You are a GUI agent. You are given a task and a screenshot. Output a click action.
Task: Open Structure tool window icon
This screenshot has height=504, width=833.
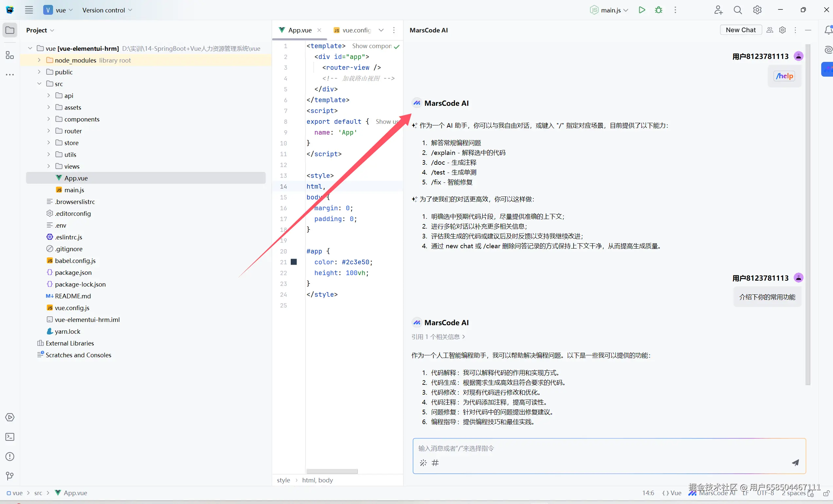click(10, 55)
